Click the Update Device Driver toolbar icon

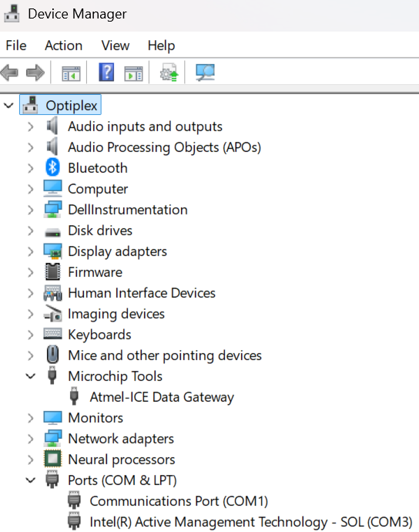pos(169,72)
